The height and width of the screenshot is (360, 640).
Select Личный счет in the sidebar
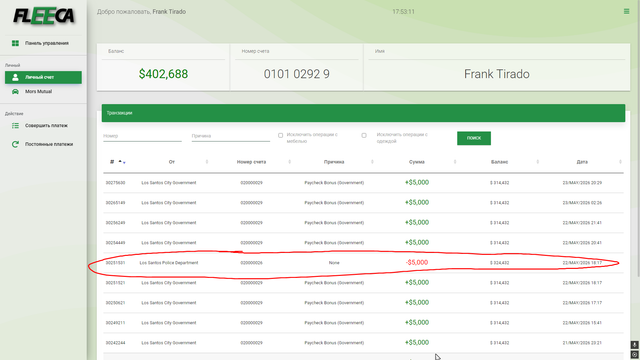[43, 77]
